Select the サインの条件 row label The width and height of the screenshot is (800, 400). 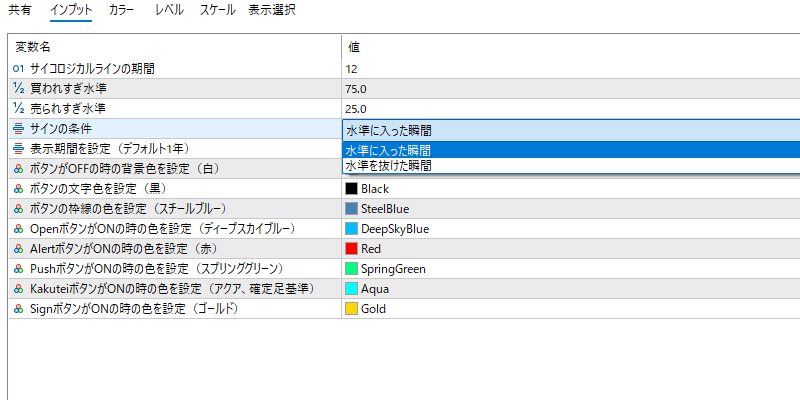61,129
